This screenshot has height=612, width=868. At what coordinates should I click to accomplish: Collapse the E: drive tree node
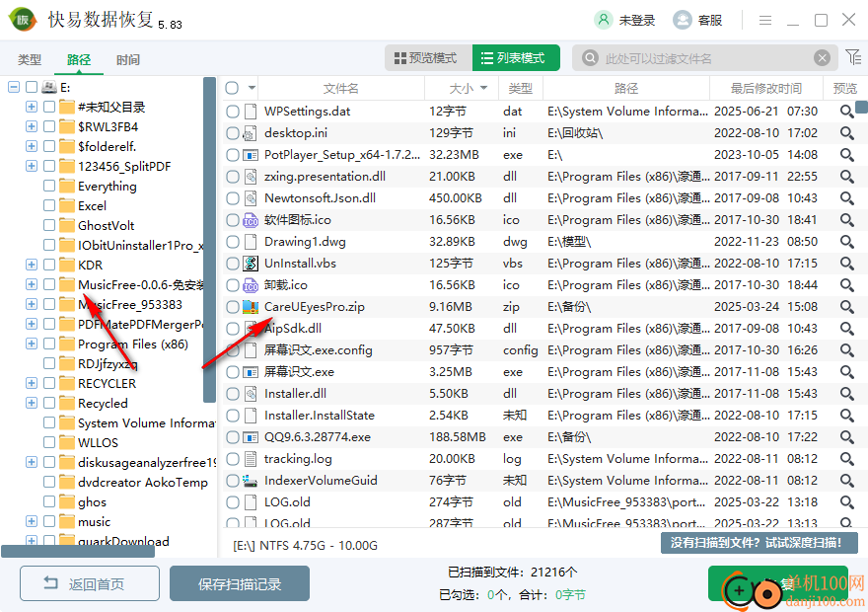pos(14,87)
